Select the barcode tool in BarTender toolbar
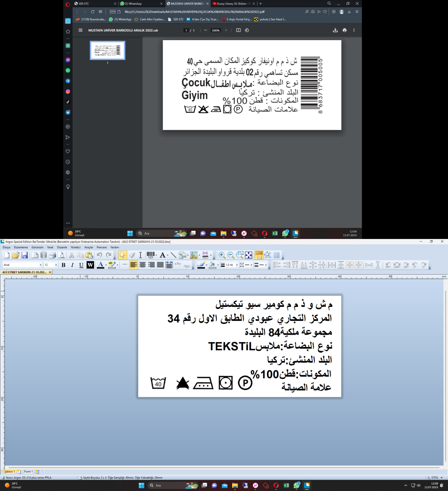Viewport: 448px width, 491px height. (150, 255)
